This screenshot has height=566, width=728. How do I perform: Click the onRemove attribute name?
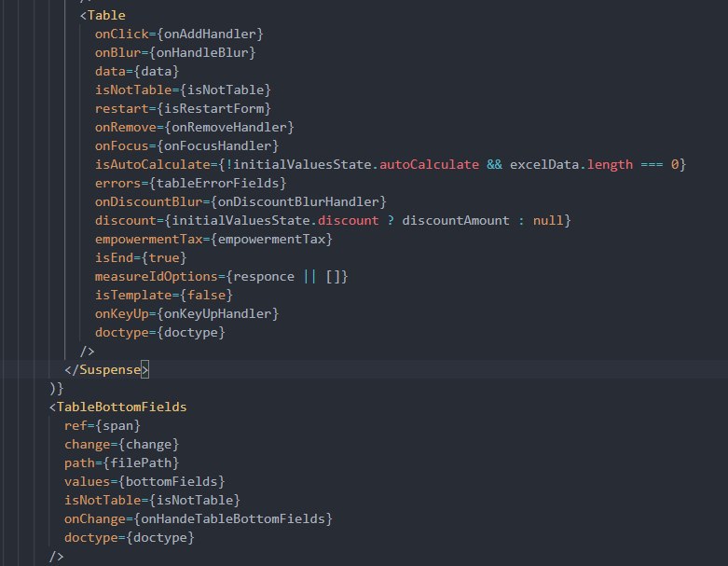pyautogui.click(x=125, y=127)
